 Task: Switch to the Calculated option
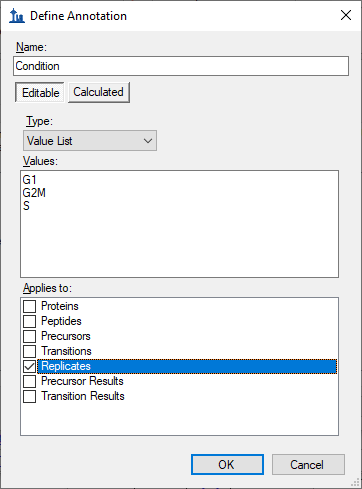click(x=99, y=92)
